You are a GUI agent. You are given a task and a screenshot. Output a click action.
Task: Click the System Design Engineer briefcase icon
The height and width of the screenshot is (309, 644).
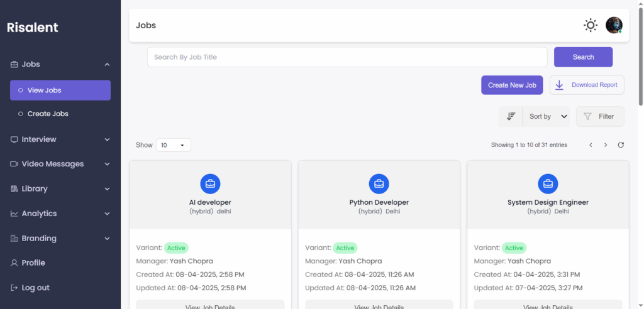pos(548,183)
